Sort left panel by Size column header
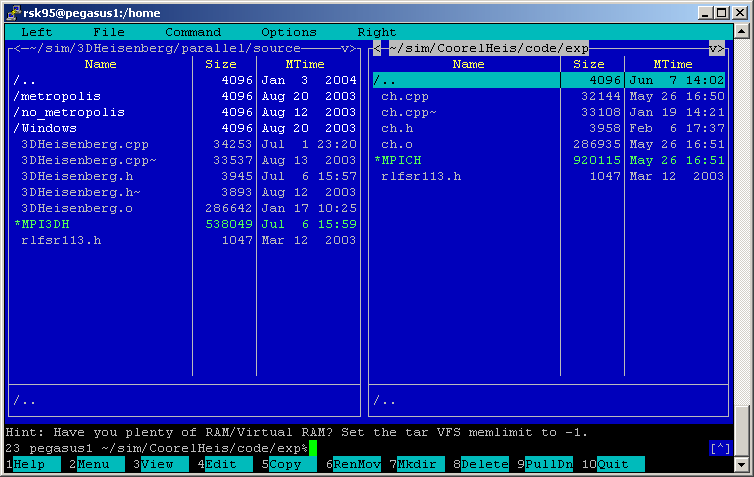 pos(220,64)
